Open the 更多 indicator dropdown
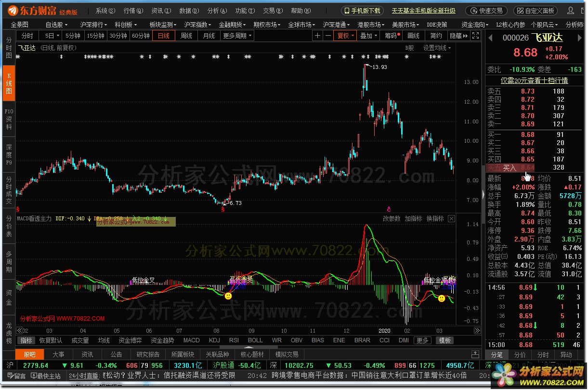The width and height of the screenshot is (588, 390). coord(422,340)
